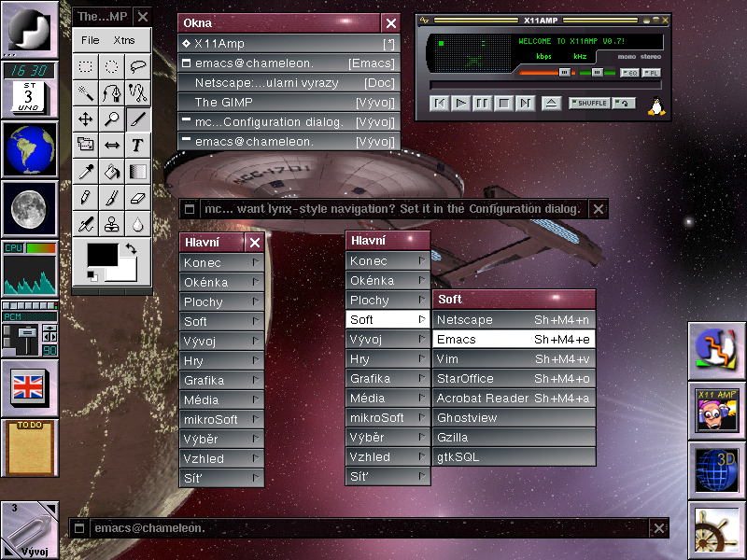Select the Transform tool in GIMP toolbox
Screen dimensions: 747x560
[86, 145]
